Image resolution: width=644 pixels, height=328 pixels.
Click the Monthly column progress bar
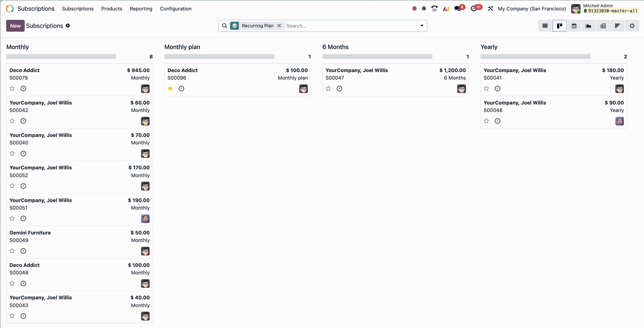coord(61,57)
